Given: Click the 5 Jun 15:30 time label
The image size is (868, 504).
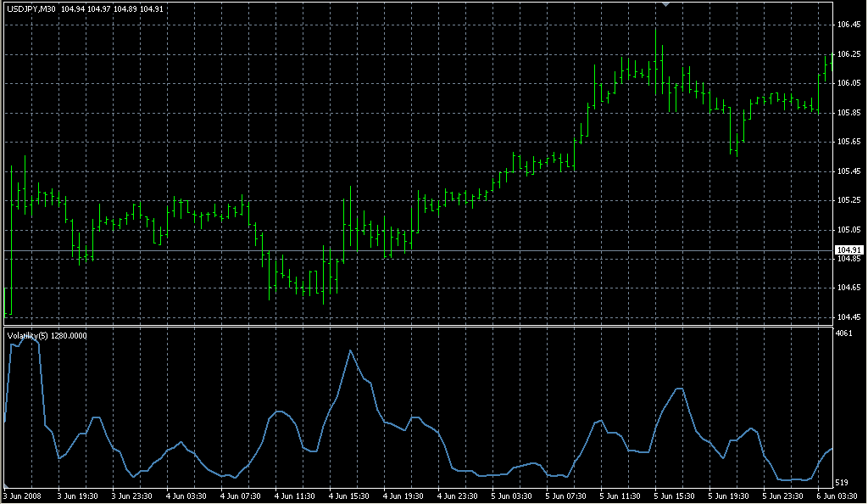Looking at the screenshot, I should click(674, 496).
